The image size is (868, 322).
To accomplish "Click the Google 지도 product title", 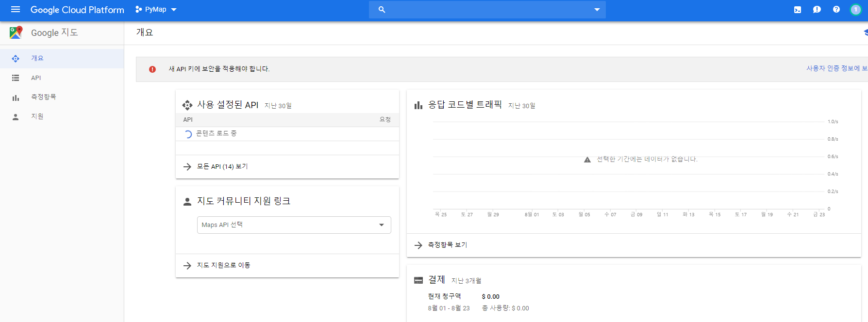I will coord(54,32).
